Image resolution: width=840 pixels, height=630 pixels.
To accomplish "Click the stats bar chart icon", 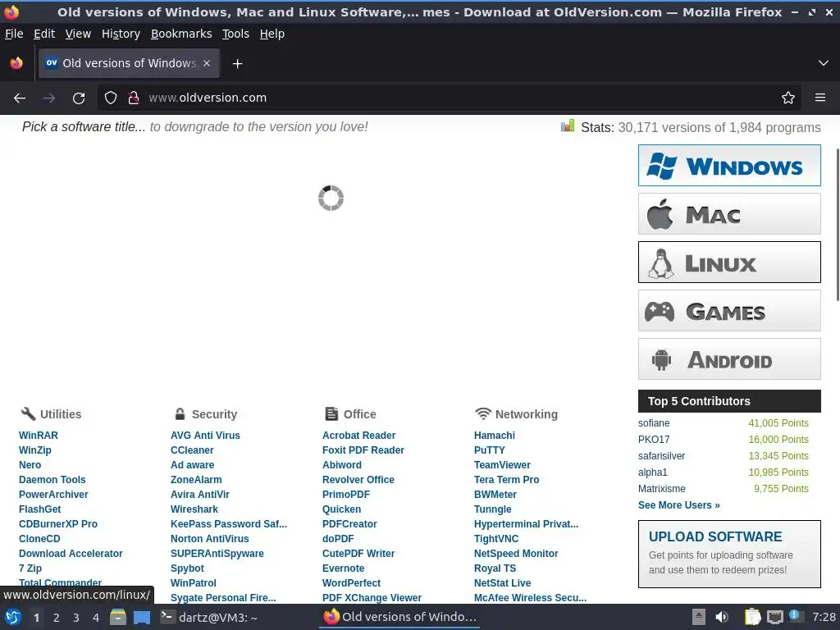I will pos(568,126).
